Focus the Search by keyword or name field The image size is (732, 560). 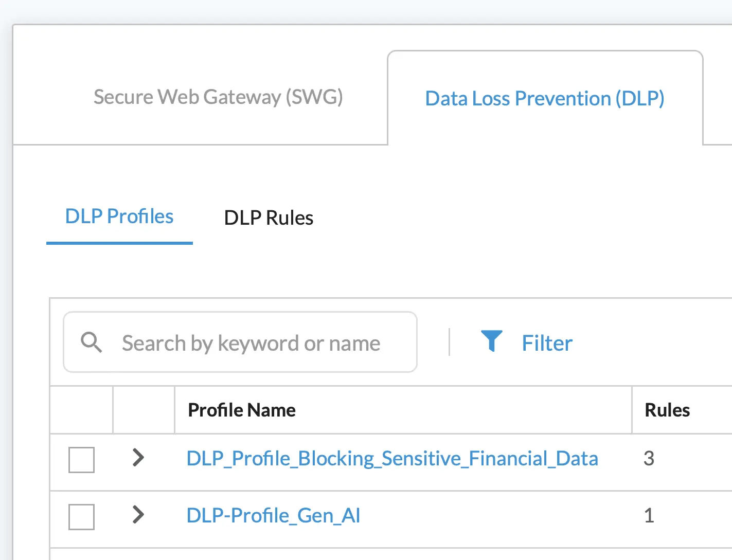pos(251,343)
